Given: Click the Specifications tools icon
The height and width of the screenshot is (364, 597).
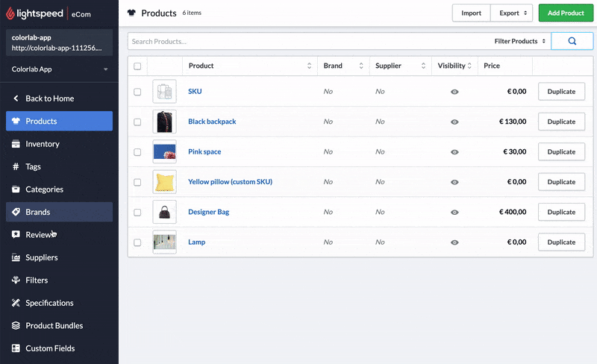Looking at the screenshot, I should coord(16,303).
